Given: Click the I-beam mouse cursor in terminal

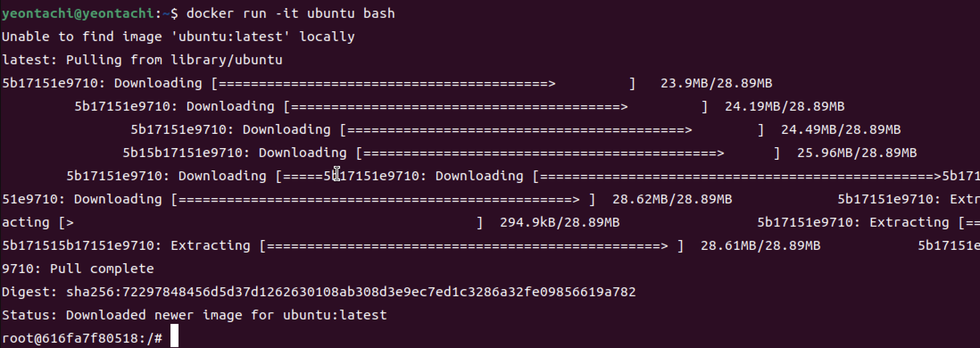Looking at the screenshot, I should pyautogui.click(x=337, y=174).
